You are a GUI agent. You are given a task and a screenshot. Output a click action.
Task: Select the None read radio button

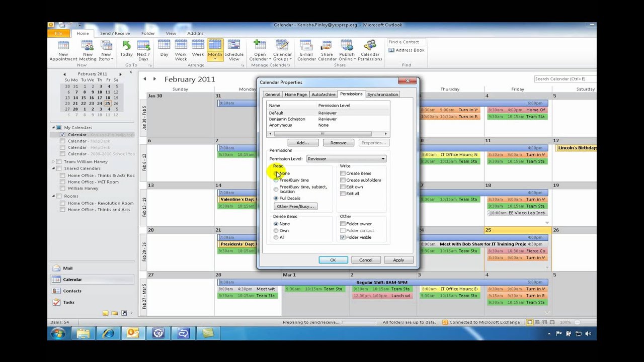276,173
